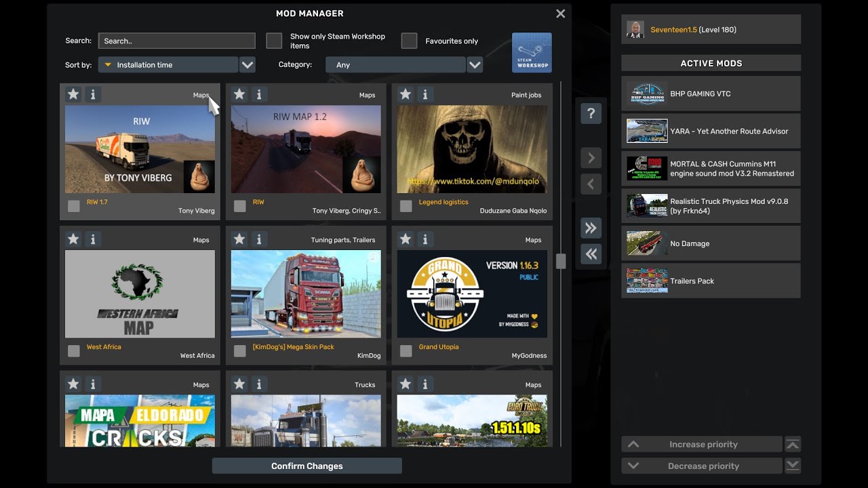Focus the mod Search field
Viewport: 868px width, 488px height.
click(176, 41)
